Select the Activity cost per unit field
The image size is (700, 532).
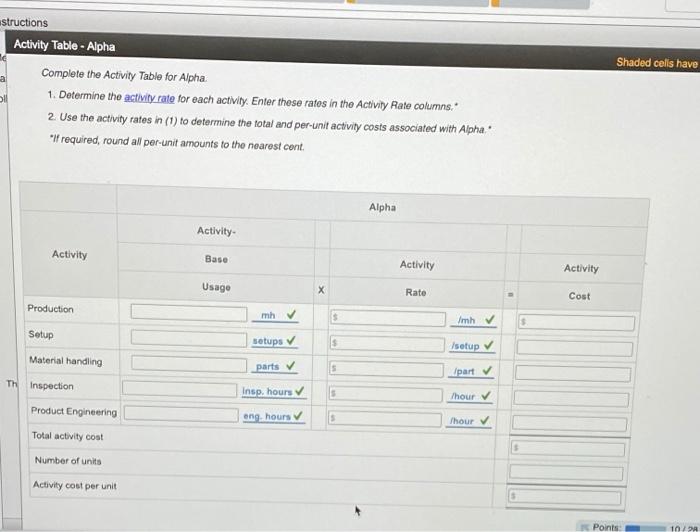(x=564, y=497)
